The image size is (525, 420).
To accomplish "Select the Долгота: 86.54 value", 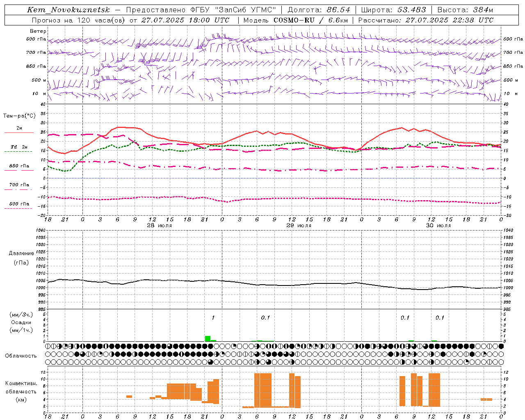I will pos(319,10).
